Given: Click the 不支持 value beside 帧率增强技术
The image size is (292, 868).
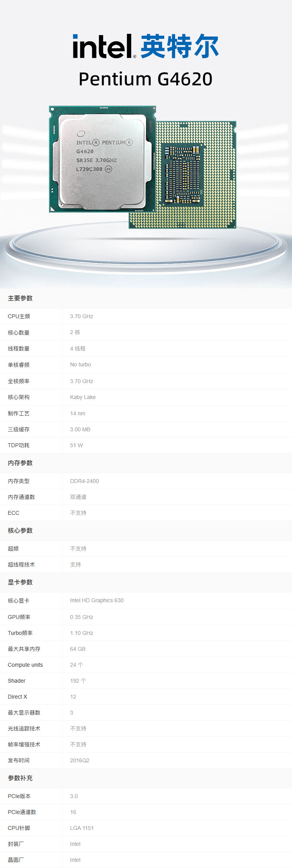Looking at the screenshot, I should coord(78,744).
